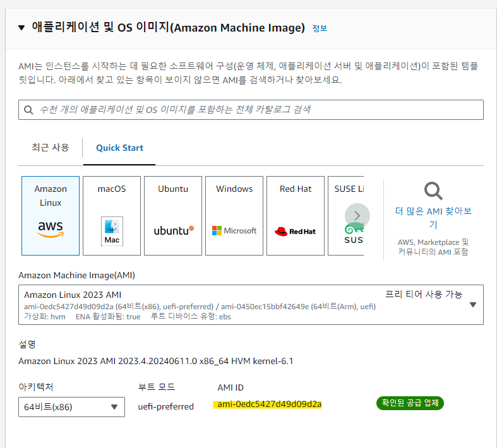This screenshot has height=448, width=497.
Task: Collapse the Application and OS Image section triangle
Action: 21,28
